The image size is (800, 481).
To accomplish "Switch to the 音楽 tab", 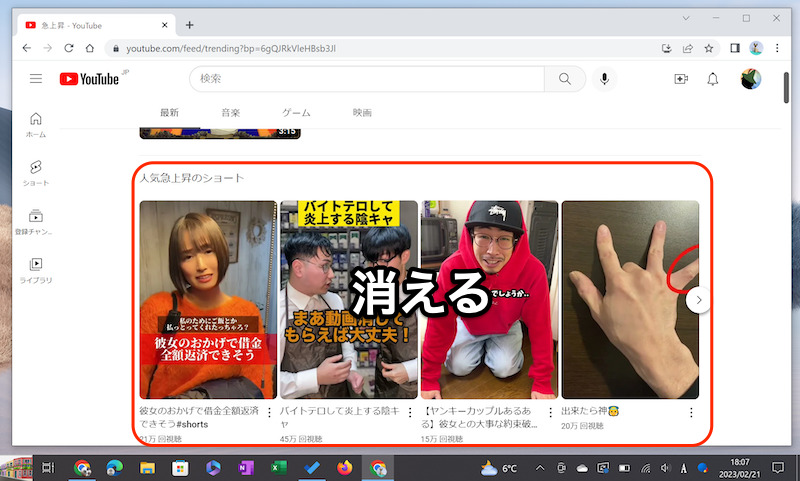I will 230,113.
